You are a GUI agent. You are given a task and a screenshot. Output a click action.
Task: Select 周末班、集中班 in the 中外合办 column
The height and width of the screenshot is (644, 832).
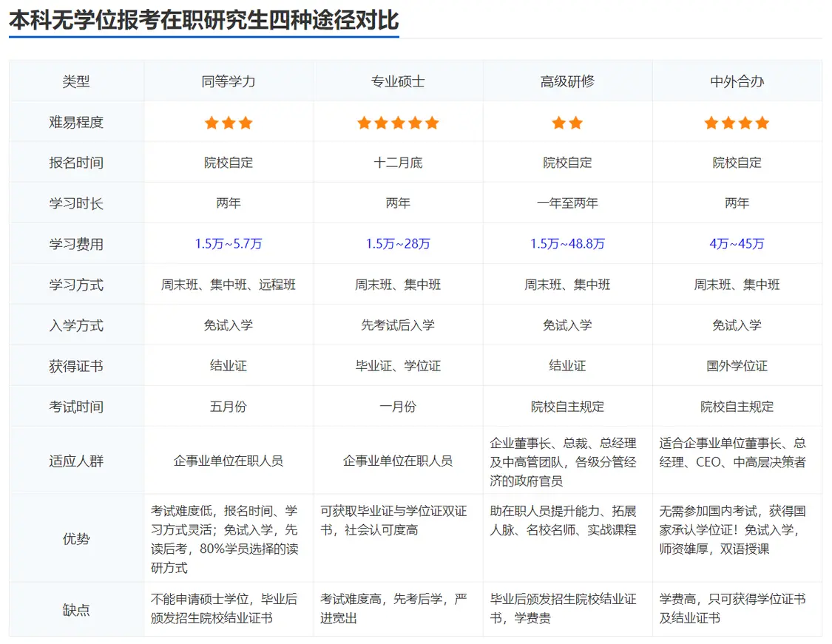pyautogui.click(x=737, y=285)
